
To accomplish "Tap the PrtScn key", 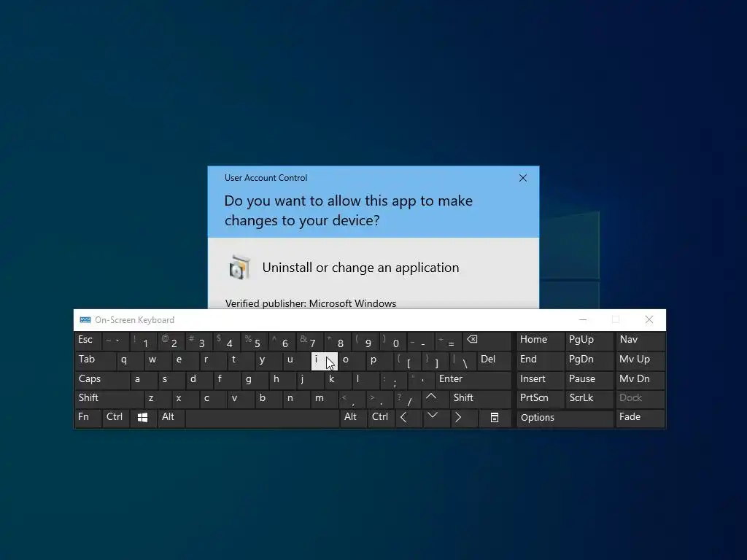I will click(x=541, y=399).
